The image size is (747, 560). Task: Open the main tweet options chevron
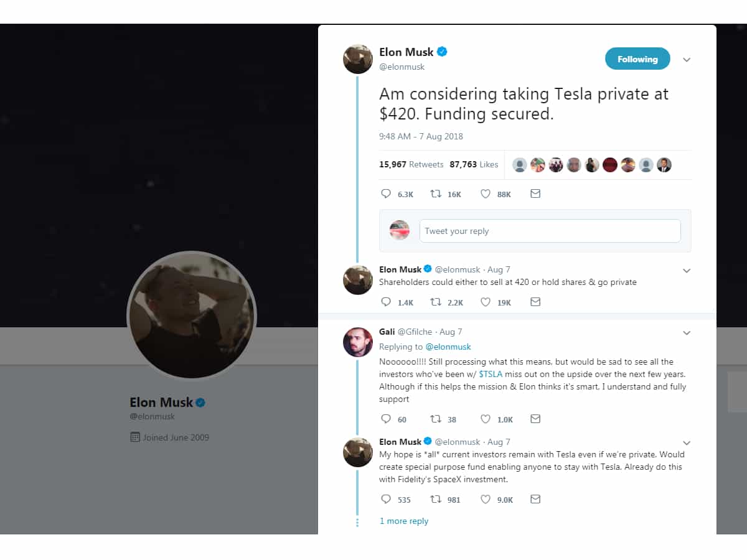coord(687,60)
